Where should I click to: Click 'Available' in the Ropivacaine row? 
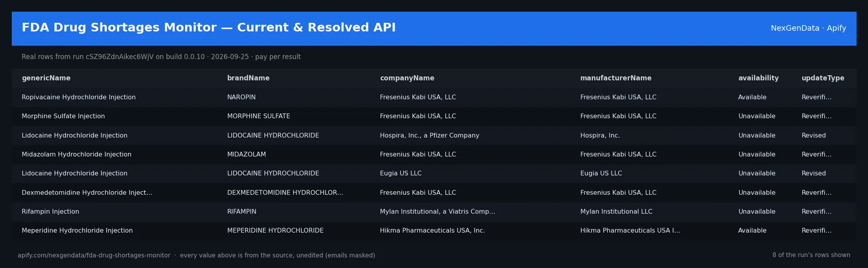pos(752,97)
